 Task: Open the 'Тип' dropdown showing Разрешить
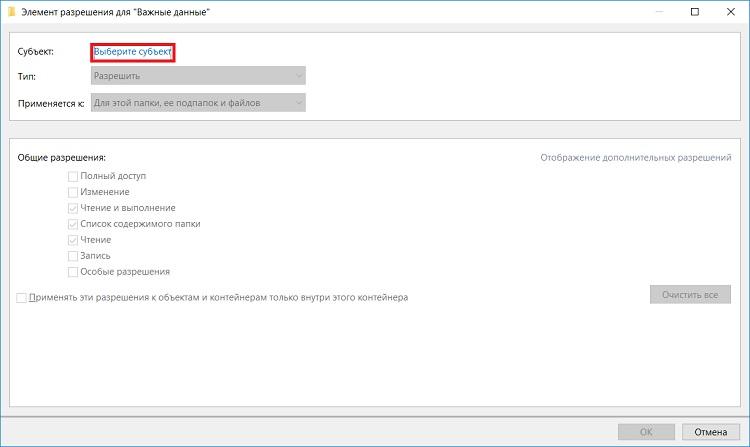[198, 76]
